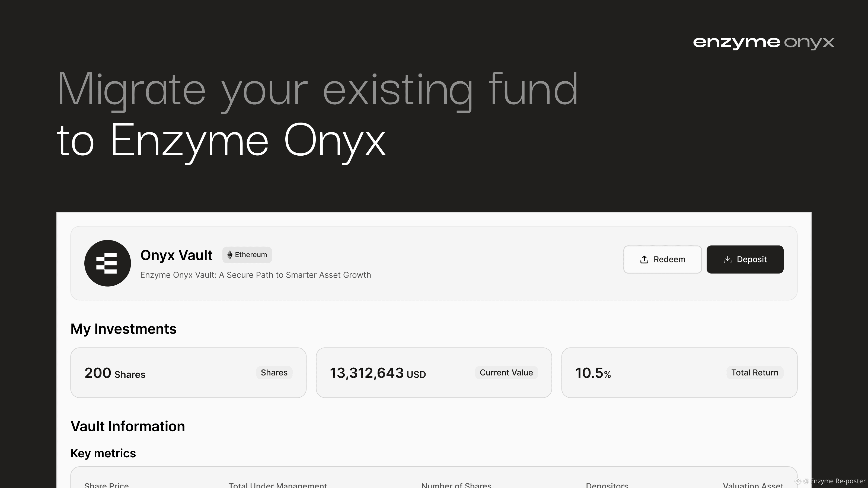This screenshot has width=868, height=488.
Task: Click the My Investments heading
Action: (123, 329)
